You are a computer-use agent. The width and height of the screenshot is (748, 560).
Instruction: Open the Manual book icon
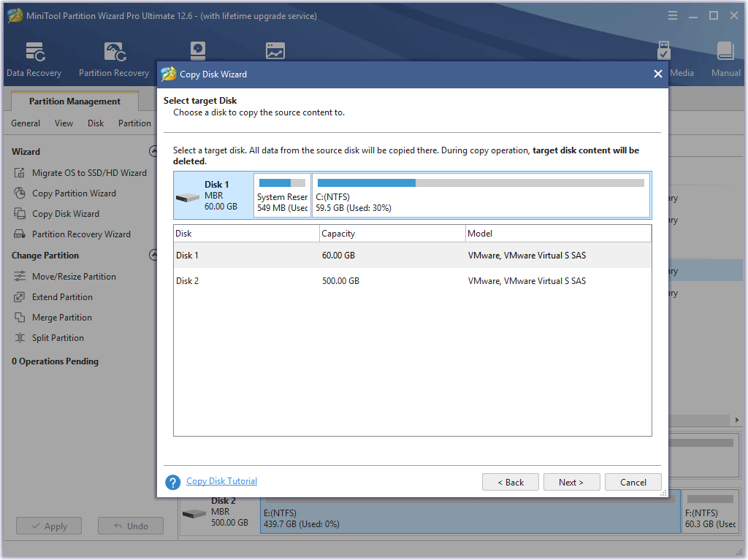pyautogui.click(x=725, y=51)
